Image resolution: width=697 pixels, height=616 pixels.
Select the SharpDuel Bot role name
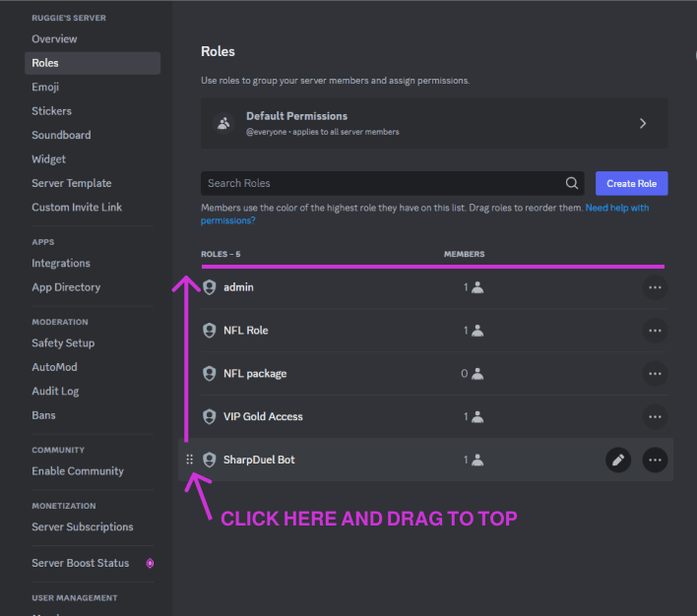pos(259,460)
